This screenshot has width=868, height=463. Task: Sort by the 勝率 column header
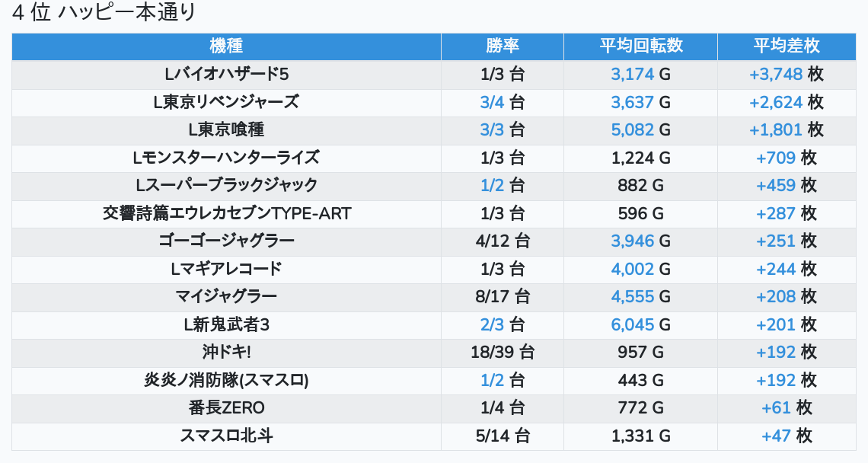point(503,46)
